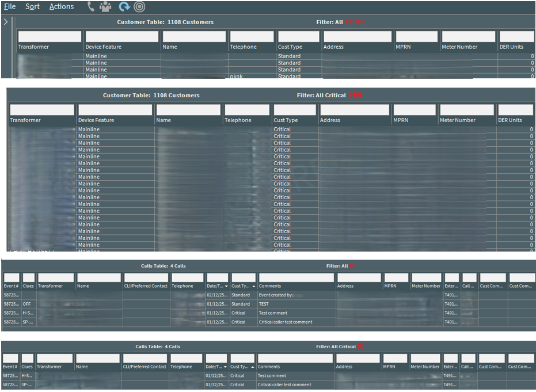Click the Comments column header in Calls Table filtered All
536x392 pixels.
coord(270,286)
